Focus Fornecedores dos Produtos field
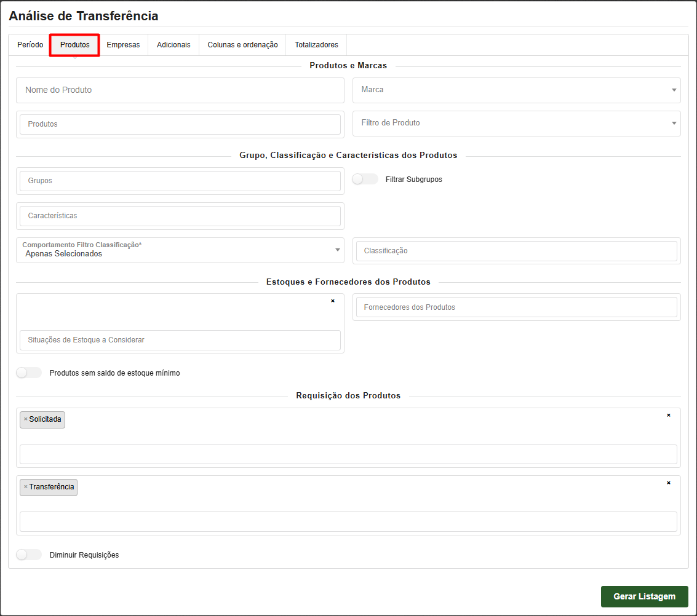The height and width of the screenshot is (616, 697). [x=517, y=307]
